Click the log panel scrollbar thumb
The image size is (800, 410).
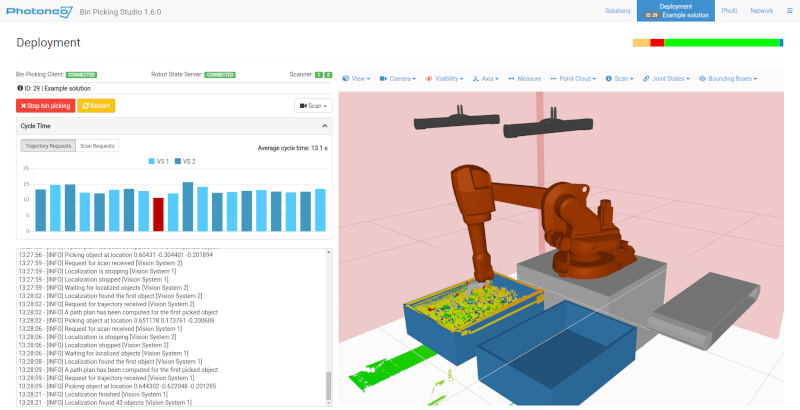pyautogui.click(x=329, y=386)
